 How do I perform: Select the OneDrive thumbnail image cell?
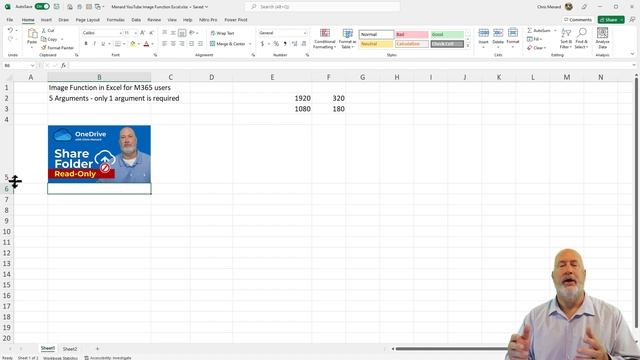[x=99, y=154]
